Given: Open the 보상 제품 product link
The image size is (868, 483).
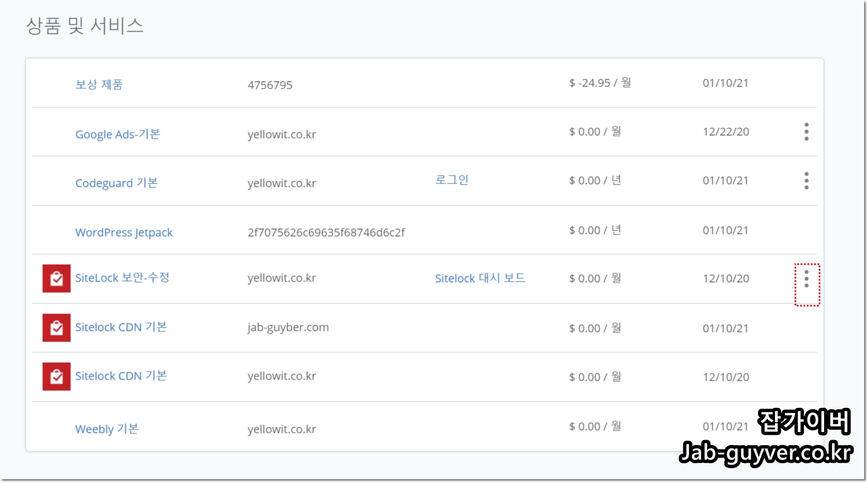Looking at the screenshot, I should point(99,84).
